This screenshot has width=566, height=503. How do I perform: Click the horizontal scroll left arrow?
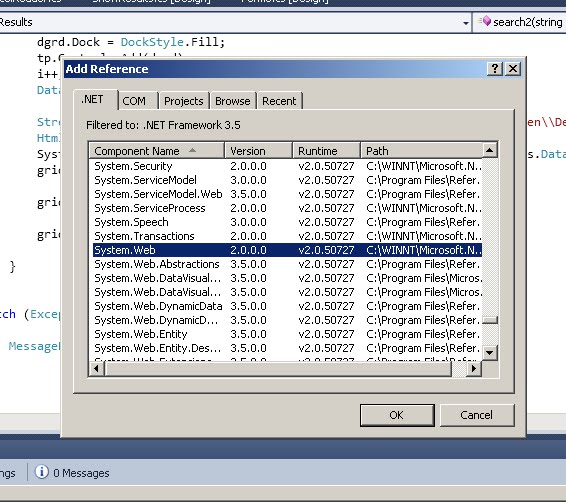96,369
